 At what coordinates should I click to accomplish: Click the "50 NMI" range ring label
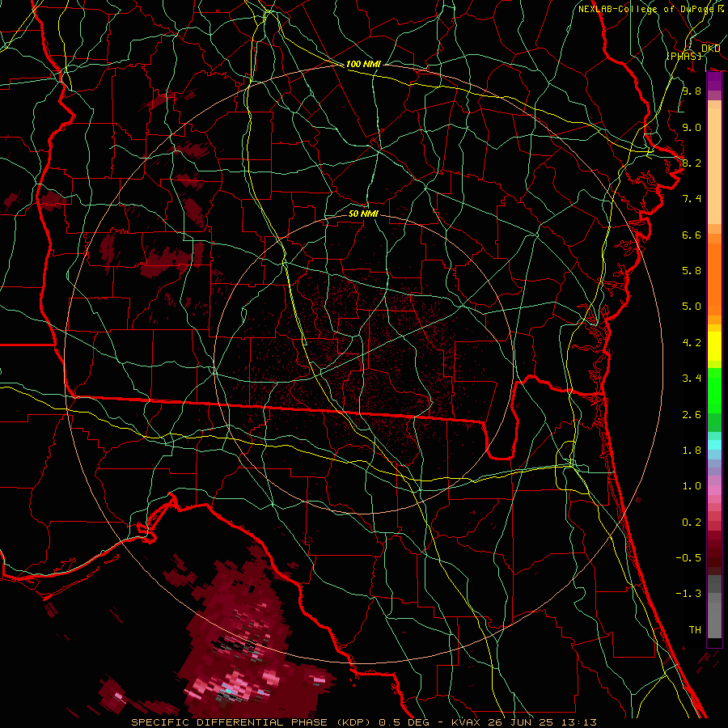(363, 214)
